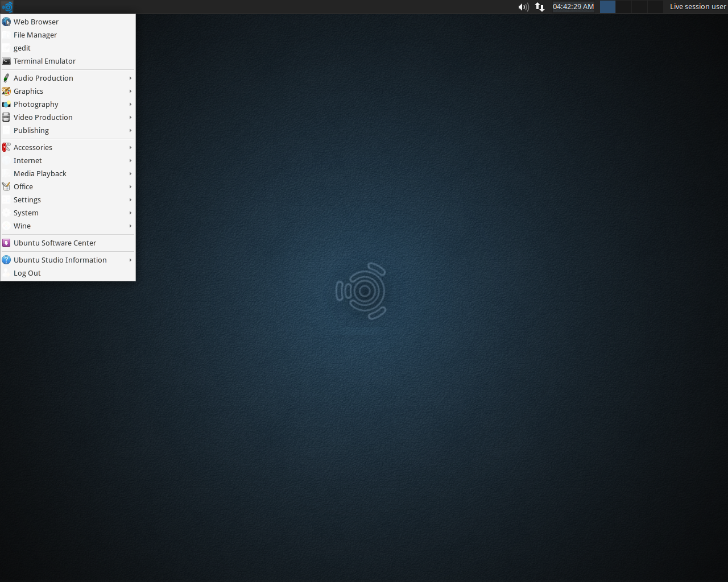Expand the Video Production submenu arrow

coord(130,117)
